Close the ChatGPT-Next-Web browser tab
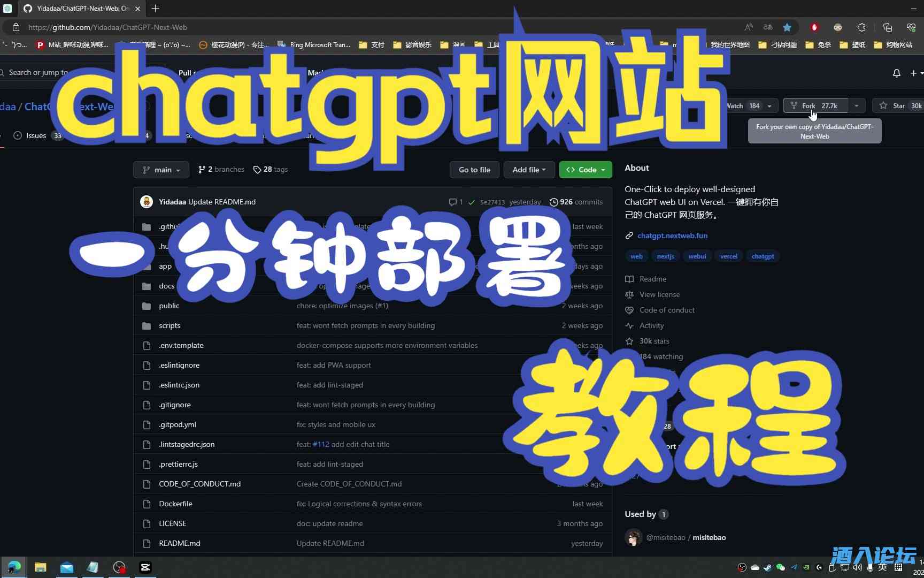This screenshot has height=578, width=924. [137, 9]
